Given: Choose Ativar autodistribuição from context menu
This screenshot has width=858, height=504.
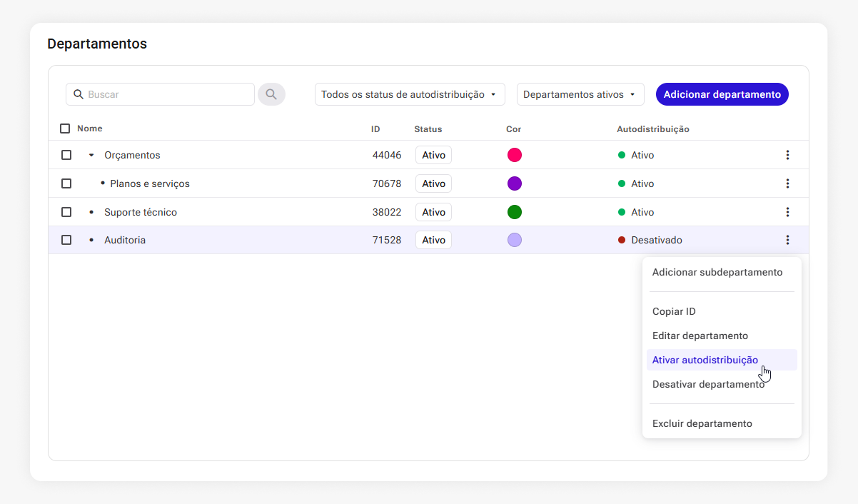Looking at the screenshot, I should coord(705,360).
